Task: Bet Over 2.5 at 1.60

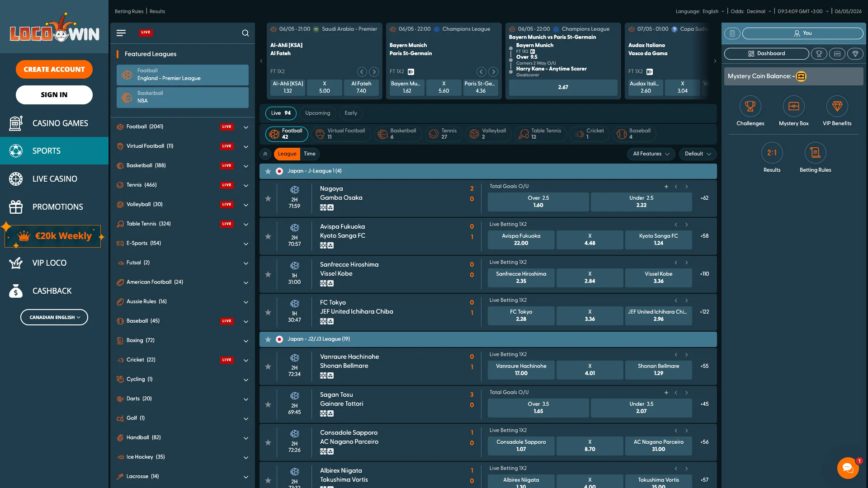Action: 538,202
